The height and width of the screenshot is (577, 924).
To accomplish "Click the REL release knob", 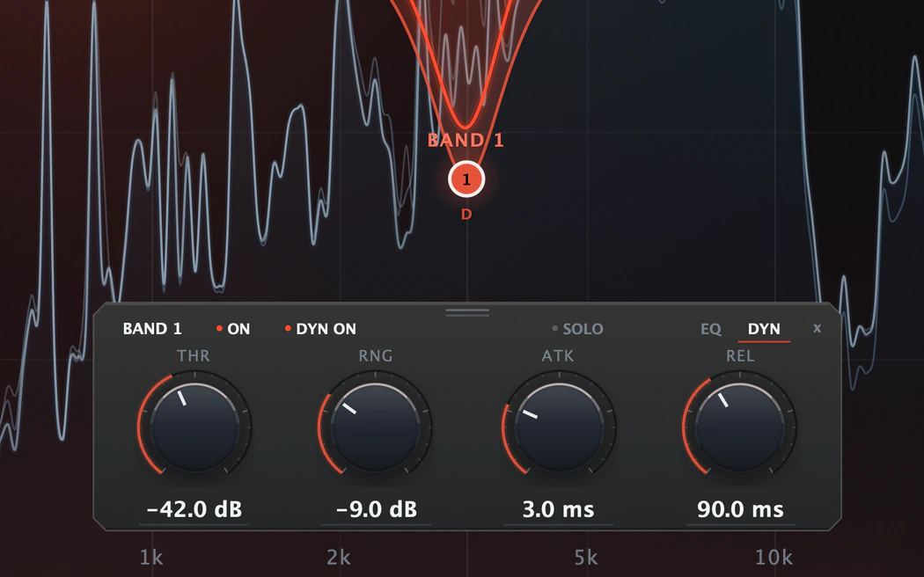I will [x=740, y=427].
